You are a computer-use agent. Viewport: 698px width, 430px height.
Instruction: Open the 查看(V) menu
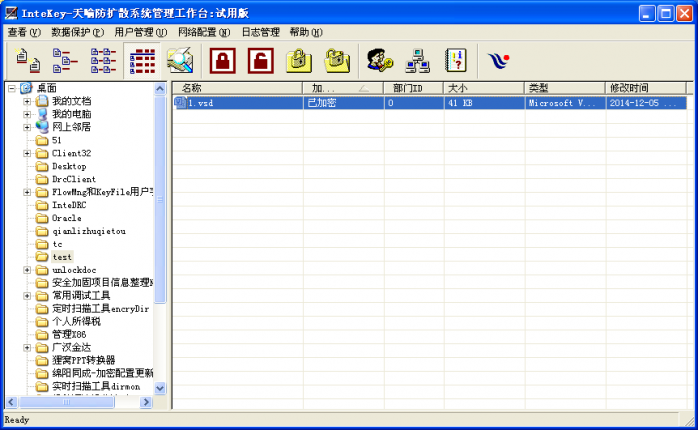tap(24, 32)
